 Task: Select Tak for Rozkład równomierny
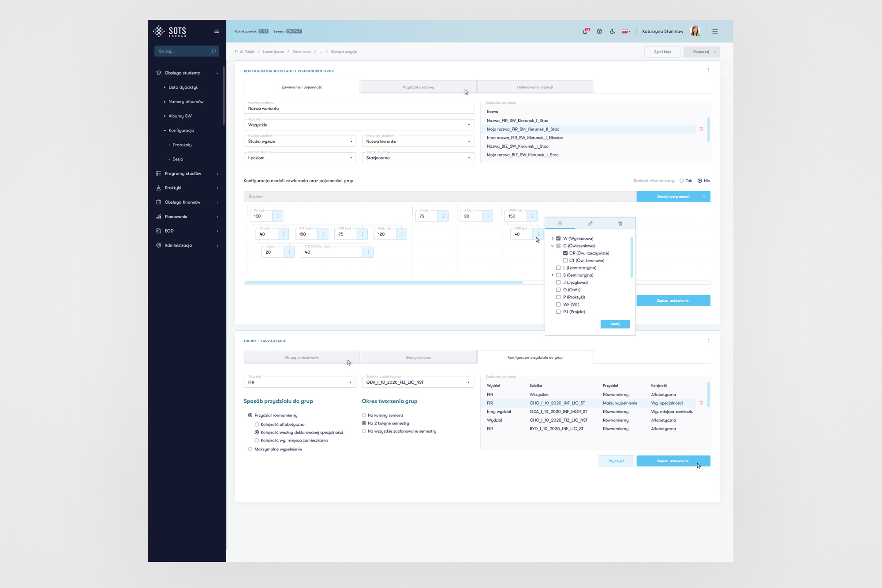(x=682, y=181)
